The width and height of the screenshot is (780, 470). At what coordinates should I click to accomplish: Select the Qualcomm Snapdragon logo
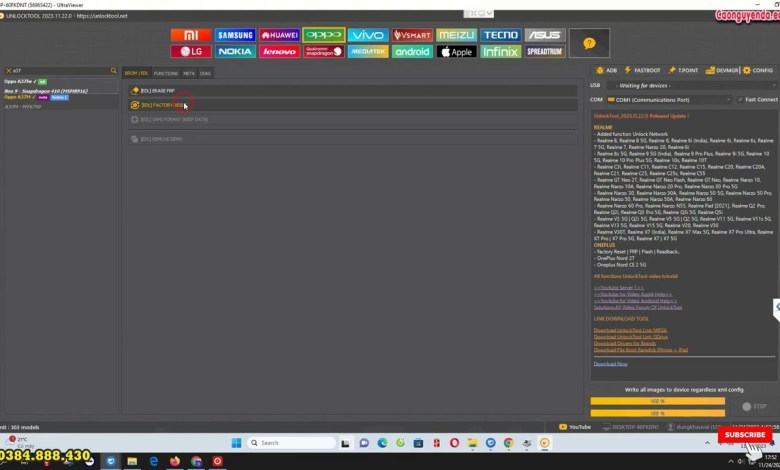[324, 51]
